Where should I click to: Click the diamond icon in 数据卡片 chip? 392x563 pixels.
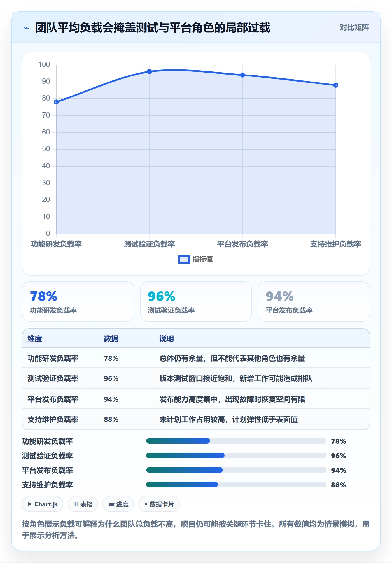(x=146, y=504)
